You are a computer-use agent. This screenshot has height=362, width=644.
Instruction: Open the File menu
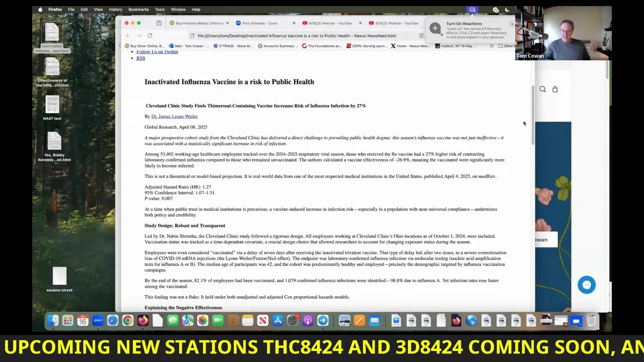tap(71, 10)
